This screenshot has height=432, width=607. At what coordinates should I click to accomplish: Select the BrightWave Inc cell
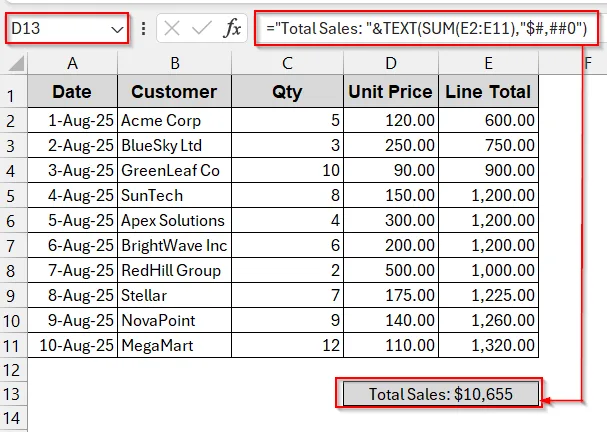175,245
